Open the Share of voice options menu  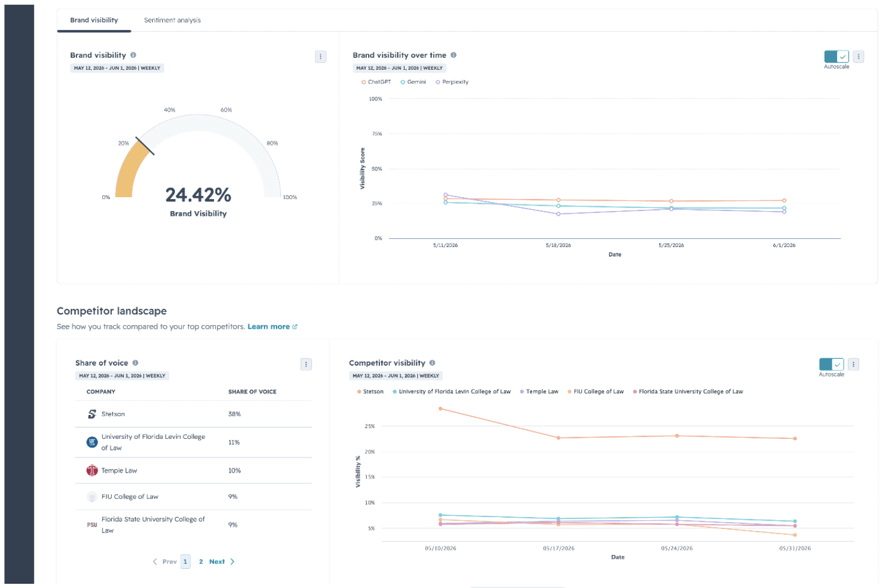[x=306, y=364]
